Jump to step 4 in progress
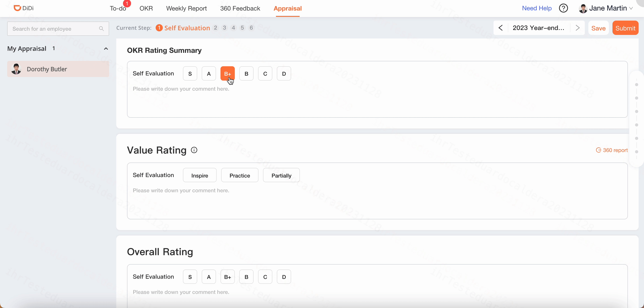This screenshot has height=308, width=644. tap(233, 28)
